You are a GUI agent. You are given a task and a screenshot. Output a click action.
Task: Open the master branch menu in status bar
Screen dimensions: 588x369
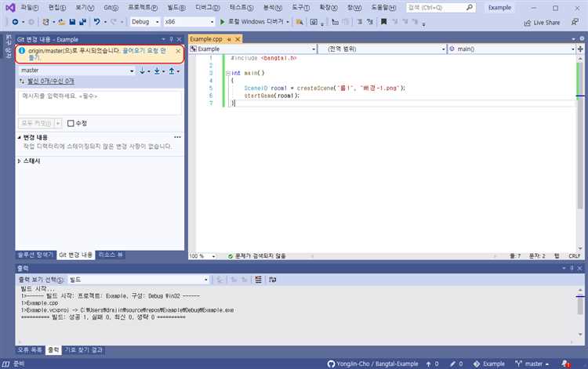click(532, 364)
